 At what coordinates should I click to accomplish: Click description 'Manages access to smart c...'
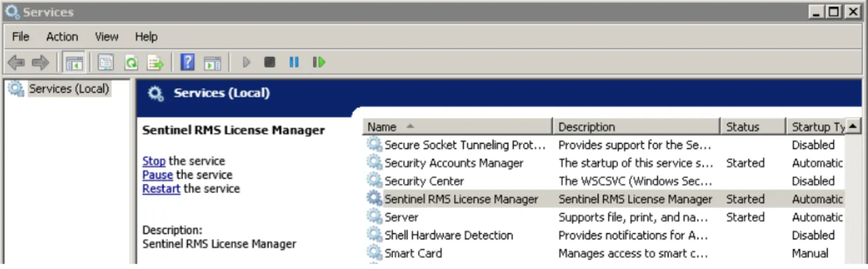pos(633,253)
